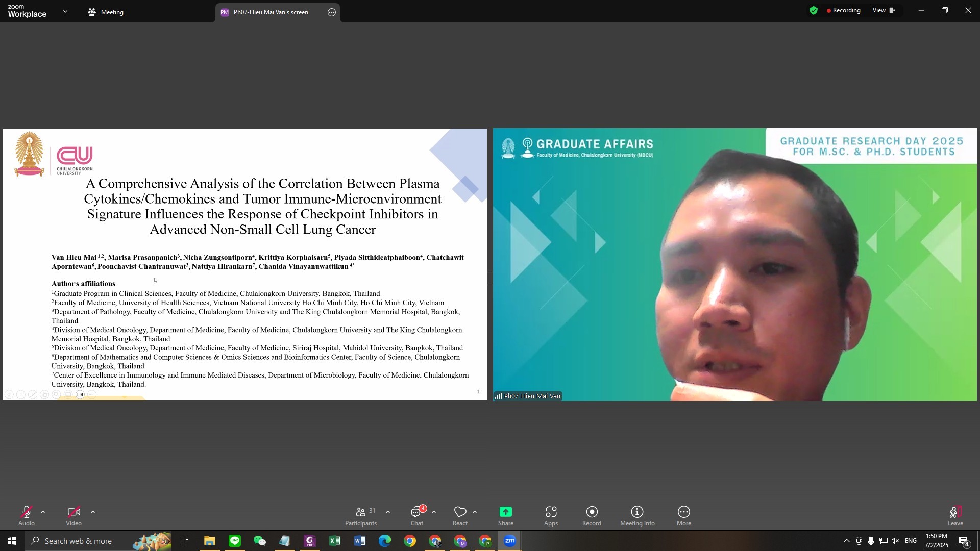Viewport: 980px width, 551px height.
Task: Open the View layout options
Action: tap(884, 11)
